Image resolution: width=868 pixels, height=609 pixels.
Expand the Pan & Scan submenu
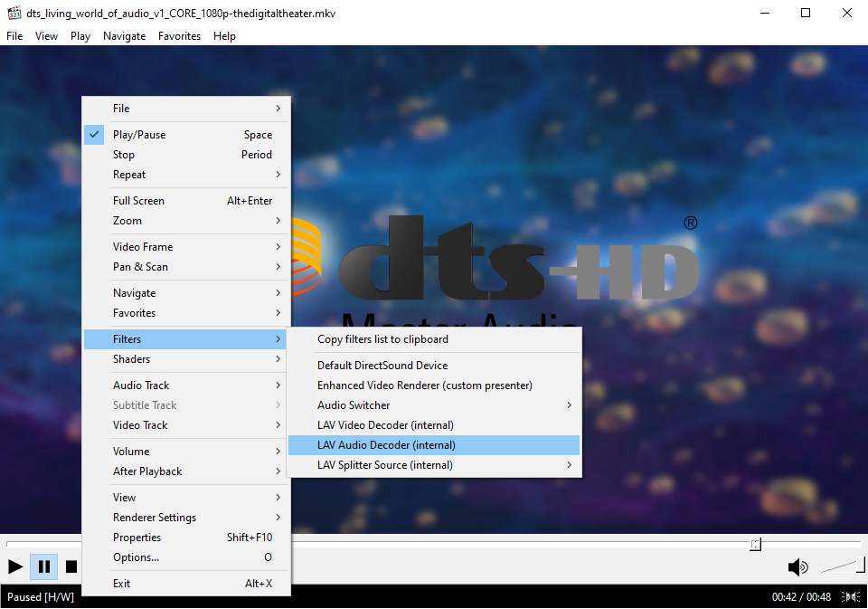click(x=186, y=267)
